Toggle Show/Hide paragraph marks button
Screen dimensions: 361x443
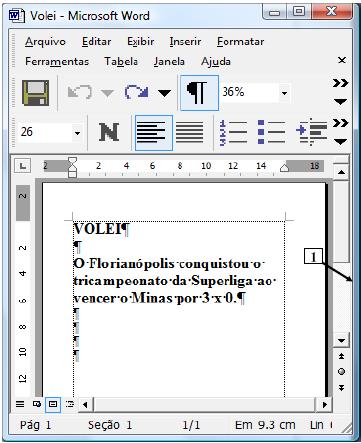[199, 93]
